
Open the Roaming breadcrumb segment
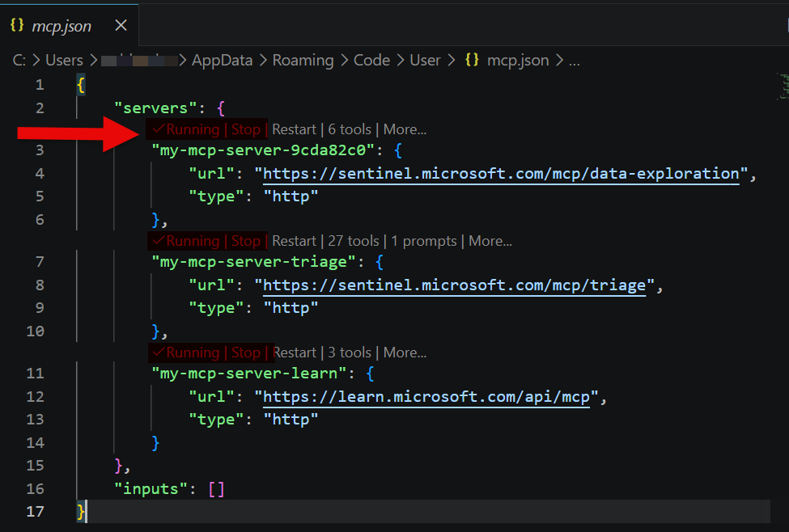tap(303, 61)
